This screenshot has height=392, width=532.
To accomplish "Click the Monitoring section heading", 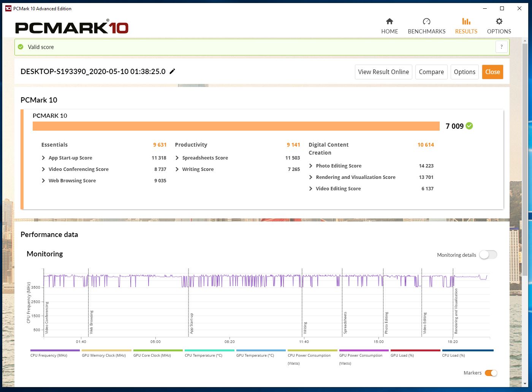I will pyautogui.click(x=45, y=254).
